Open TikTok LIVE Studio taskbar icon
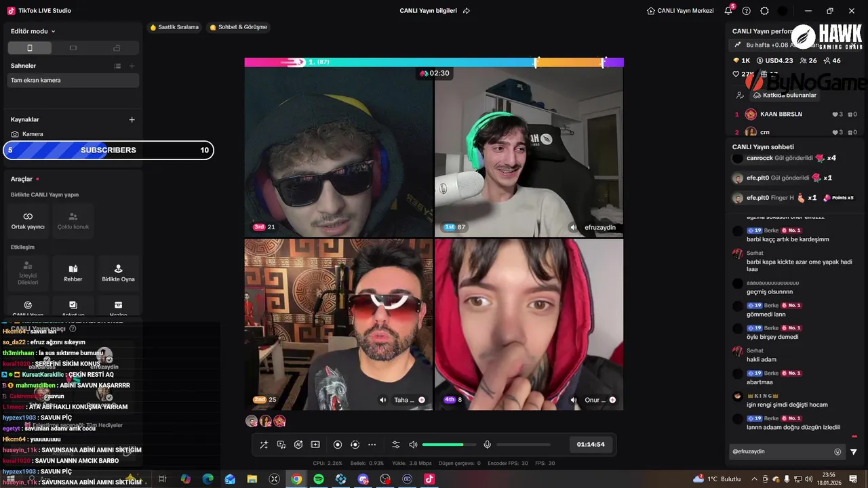This screenshot has width=868, height=488. point(429,479)
